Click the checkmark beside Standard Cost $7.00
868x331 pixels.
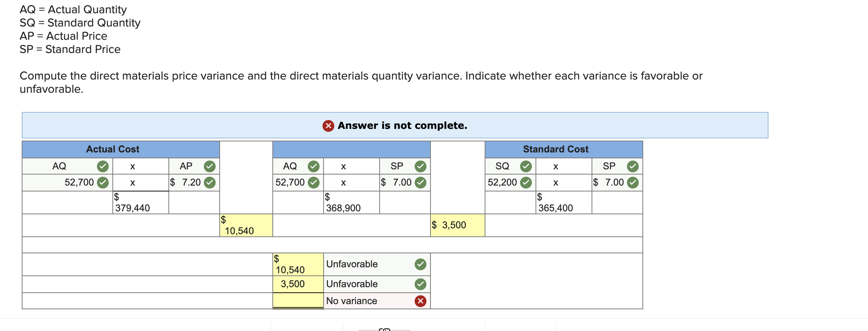click(x=633, y=183)
